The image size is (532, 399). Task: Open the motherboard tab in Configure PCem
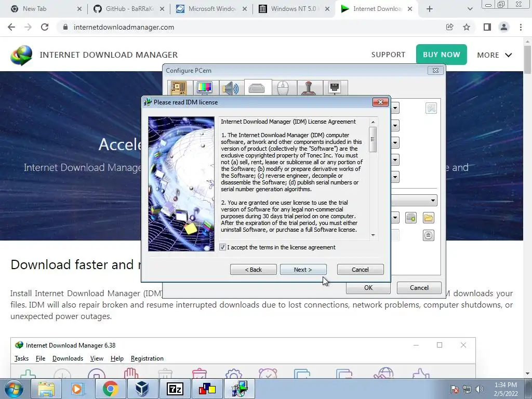(180, 88)
